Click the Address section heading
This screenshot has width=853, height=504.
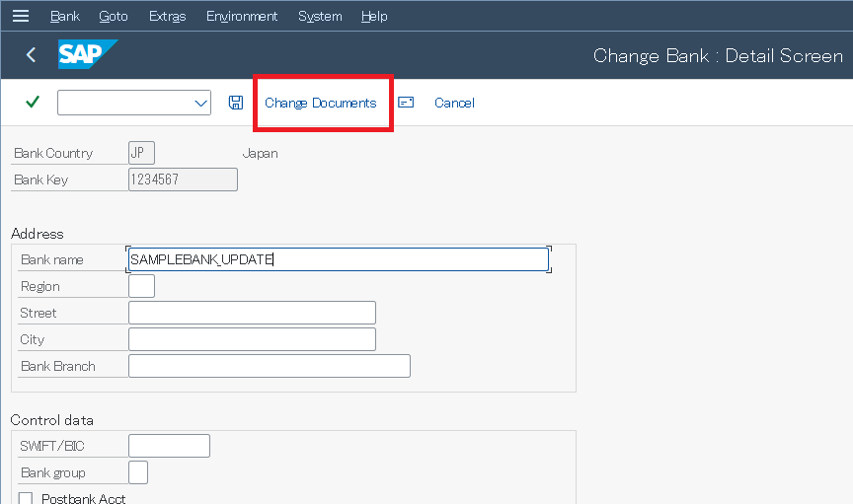click(x=37, y=234)
